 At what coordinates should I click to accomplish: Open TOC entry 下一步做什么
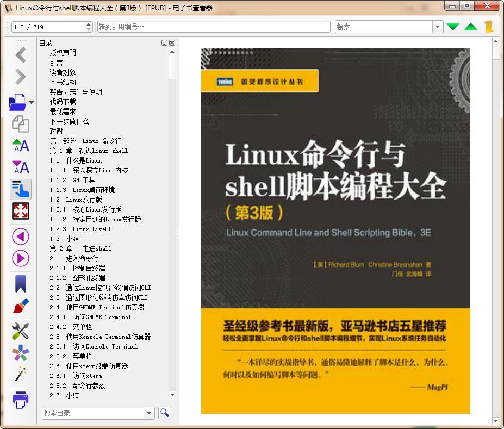click(x=70, y=121)
